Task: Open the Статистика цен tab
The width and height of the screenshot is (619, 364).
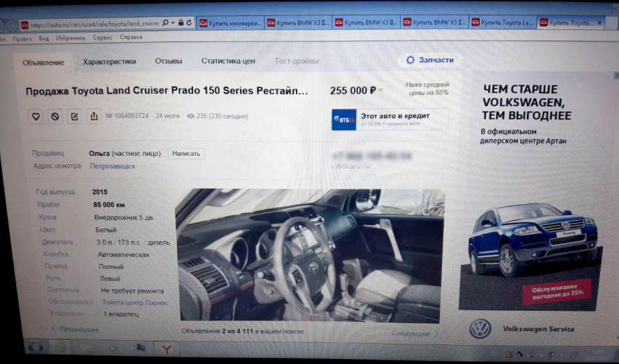Action: [x=228, y=61]
